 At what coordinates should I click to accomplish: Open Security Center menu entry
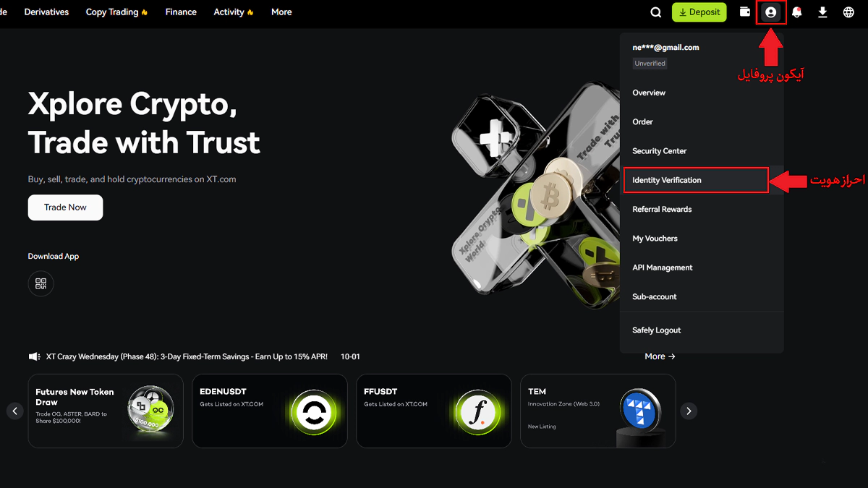659,151
